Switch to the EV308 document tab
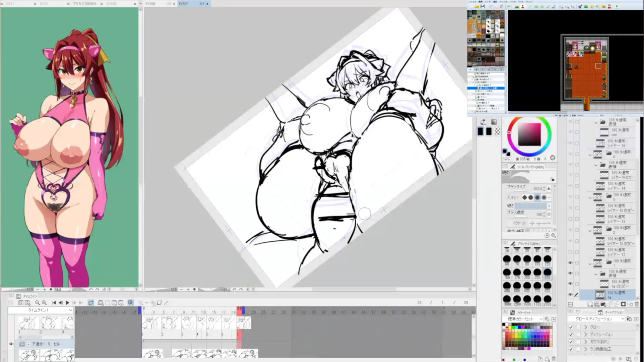This screenshot has height=362, width=644. [150, 4]
